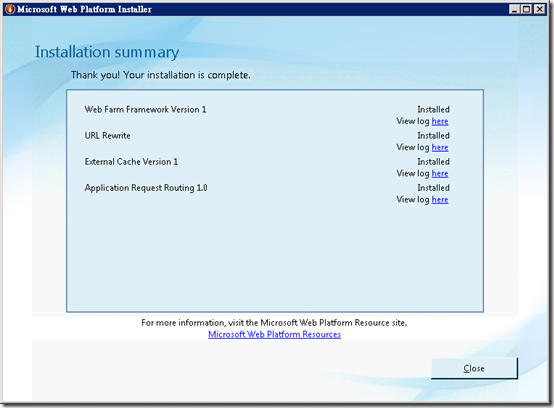554x408 pixels.
Task: Open the Web Farm Framework log link
Action: [440, 121]
